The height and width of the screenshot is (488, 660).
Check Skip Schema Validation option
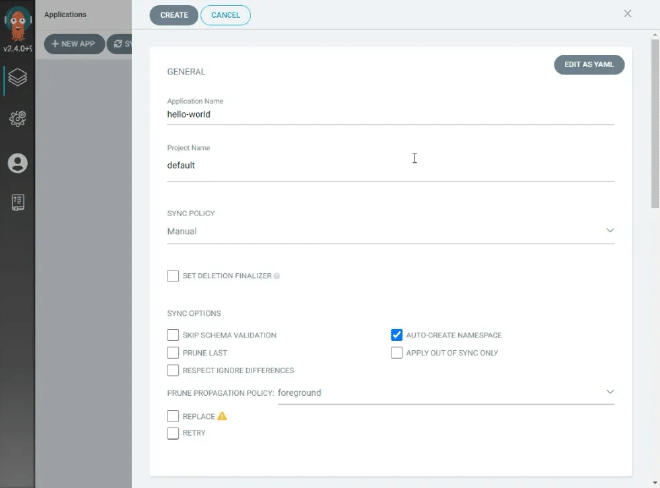173,335
